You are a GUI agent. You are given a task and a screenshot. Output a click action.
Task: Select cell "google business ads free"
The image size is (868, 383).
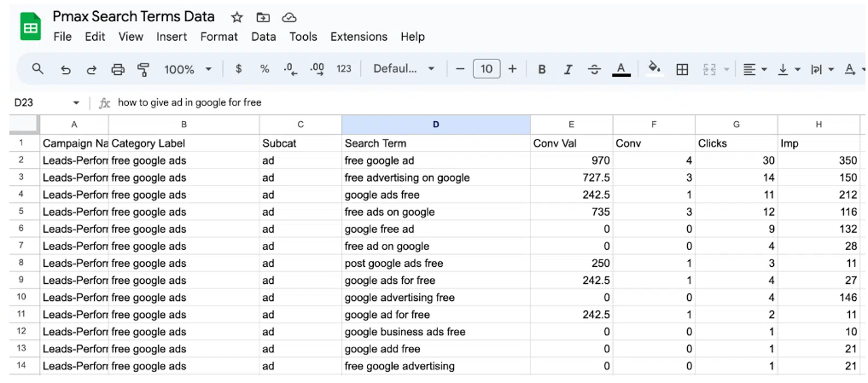(435, 332)
